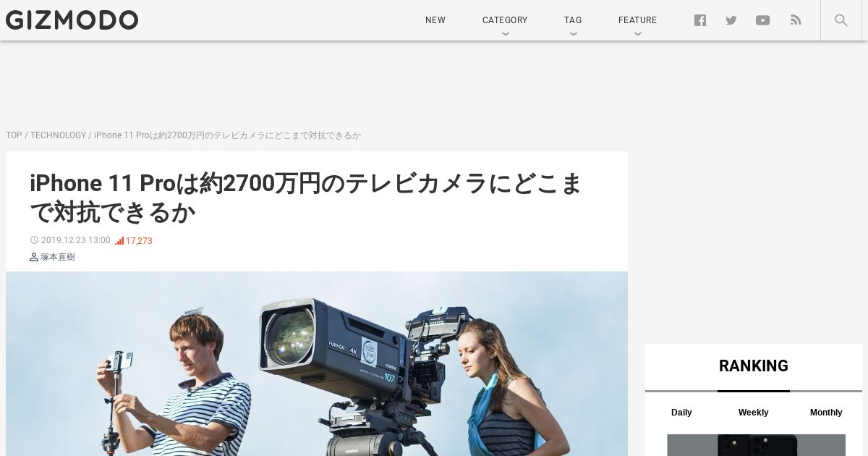Click the iPhone 11 Pro article headline
Image resolution: width=868 pixels, height=456 pixels.
tap(306, 198)
